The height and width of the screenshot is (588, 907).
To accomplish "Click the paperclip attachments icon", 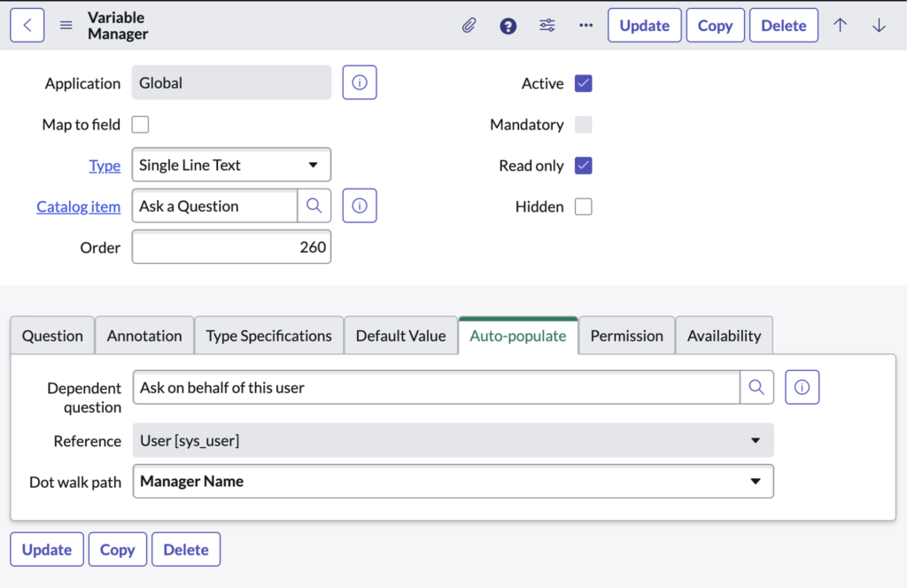I will [469, 26].
